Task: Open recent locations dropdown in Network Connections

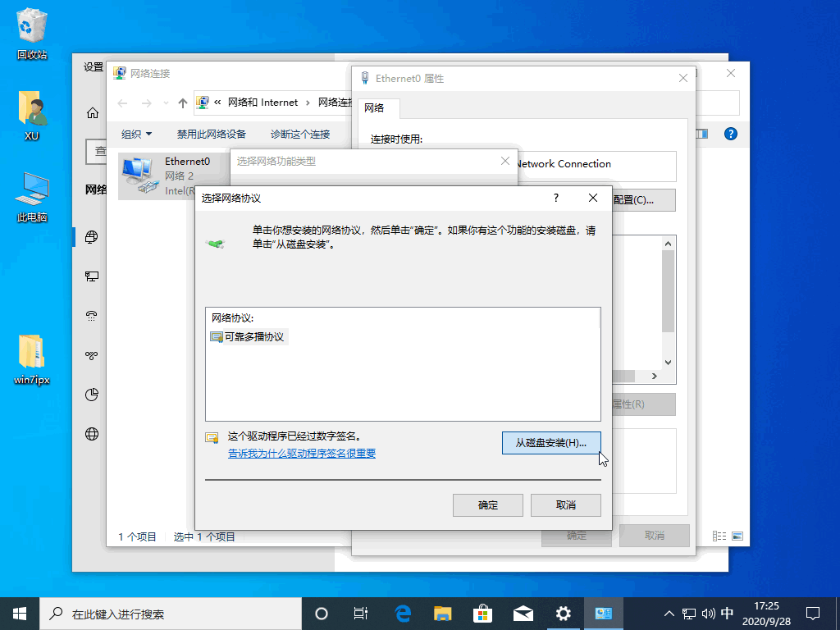Action: tap(166, 103)
